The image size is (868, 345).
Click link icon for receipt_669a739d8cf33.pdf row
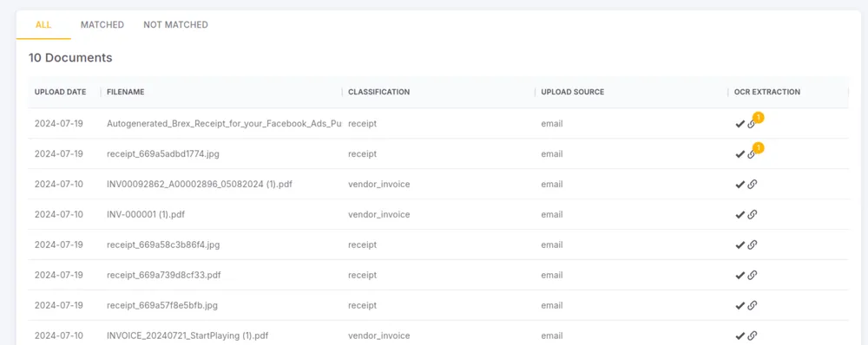[752, 276]
